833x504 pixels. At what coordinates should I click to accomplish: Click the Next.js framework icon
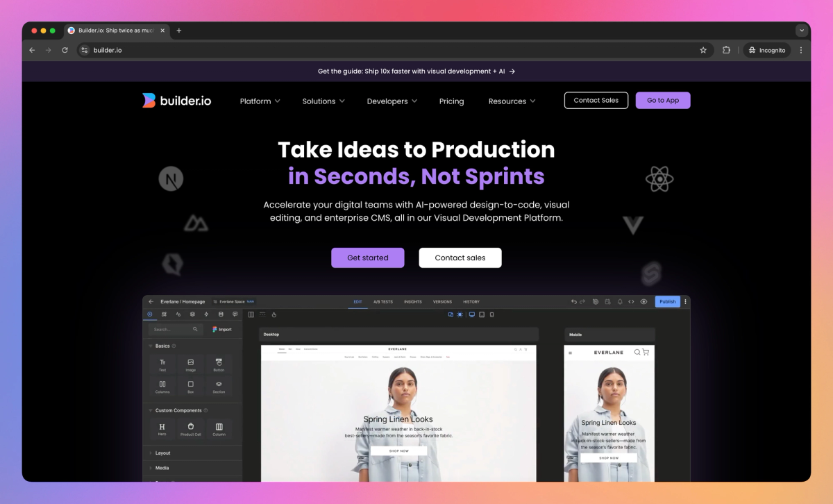(171, 178)
